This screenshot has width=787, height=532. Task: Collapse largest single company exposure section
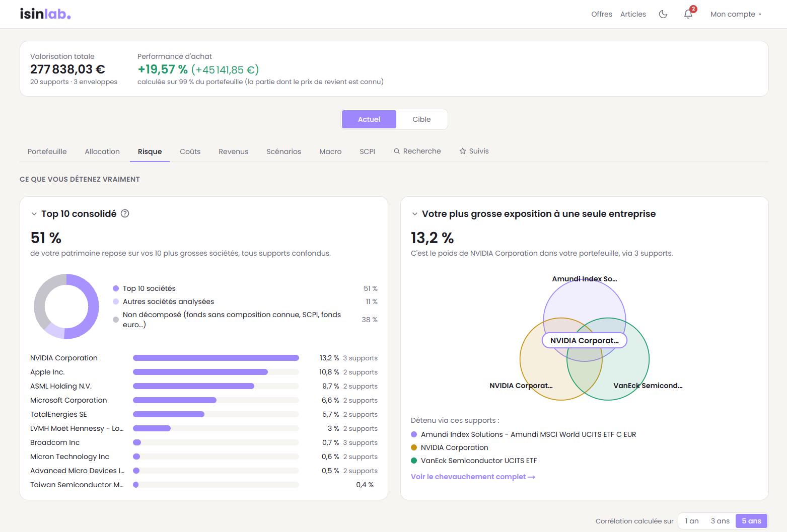415,214
